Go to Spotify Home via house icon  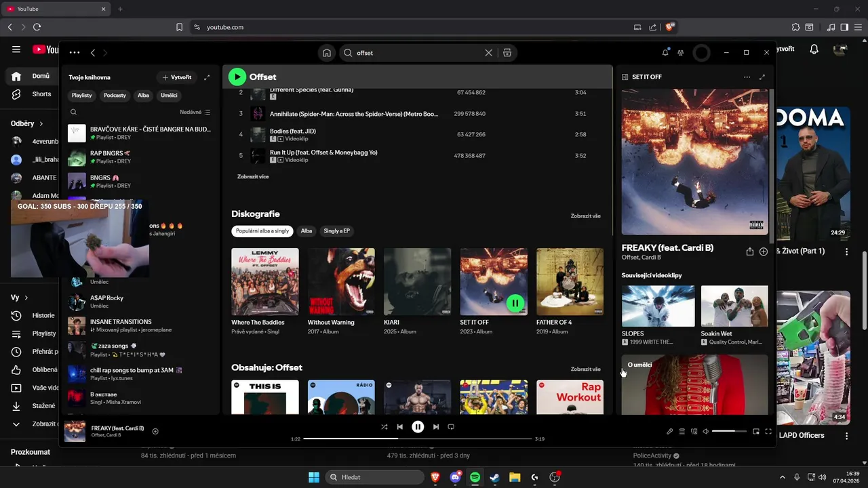[x=327, y=53]
